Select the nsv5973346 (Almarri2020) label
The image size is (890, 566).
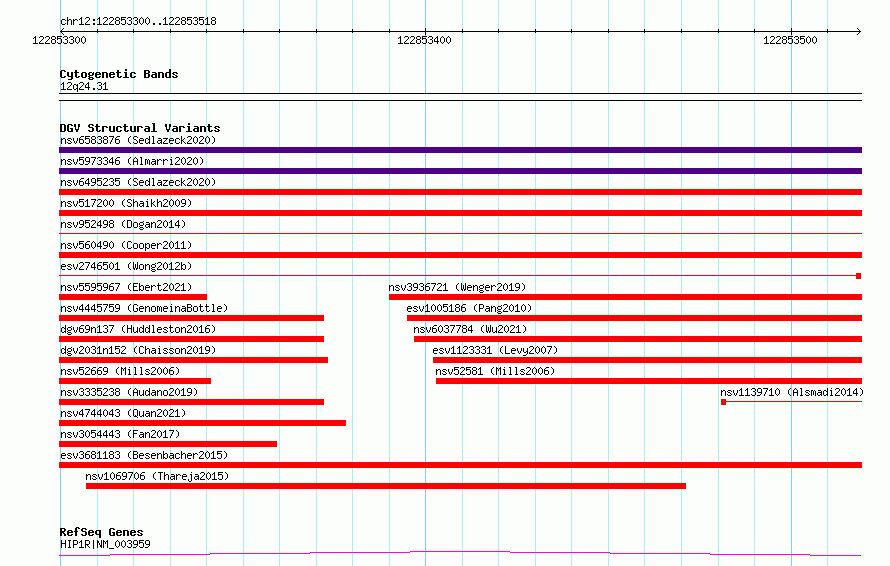tap(132, 161)
